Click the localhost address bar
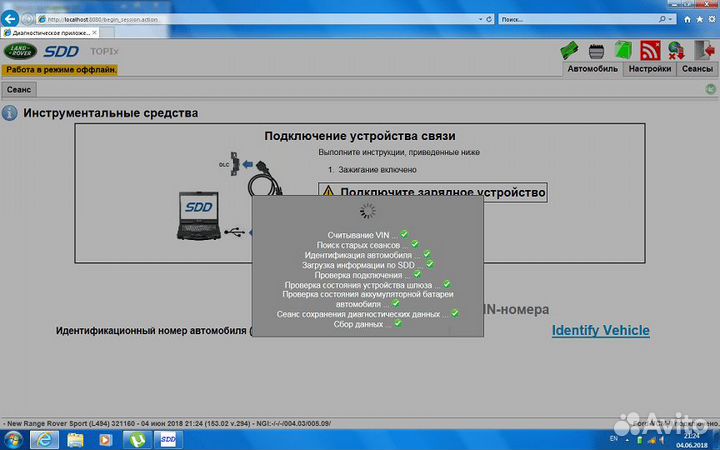Screen dimensions: 720x450 (x=257, y=19)
